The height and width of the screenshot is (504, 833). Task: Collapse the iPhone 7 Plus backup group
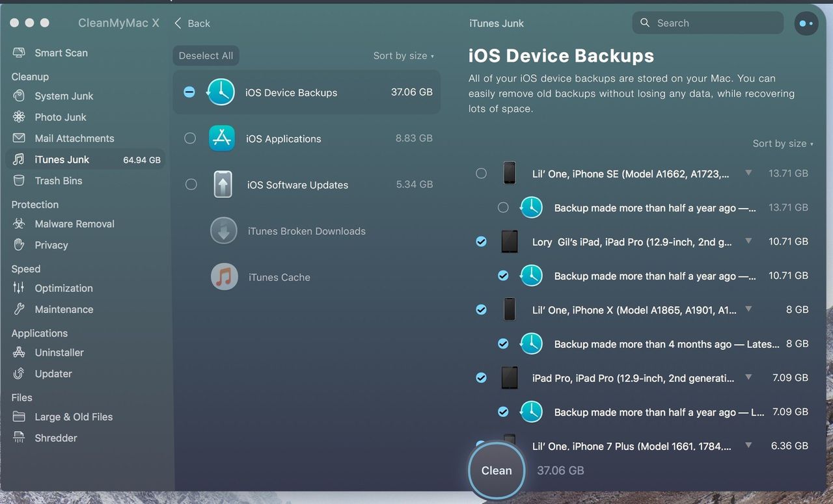coord(748,445)
